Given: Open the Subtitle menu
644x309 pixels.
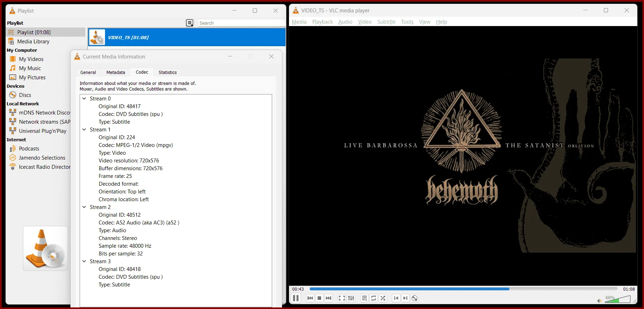Looking at the screenshot, I should [386, 22].
